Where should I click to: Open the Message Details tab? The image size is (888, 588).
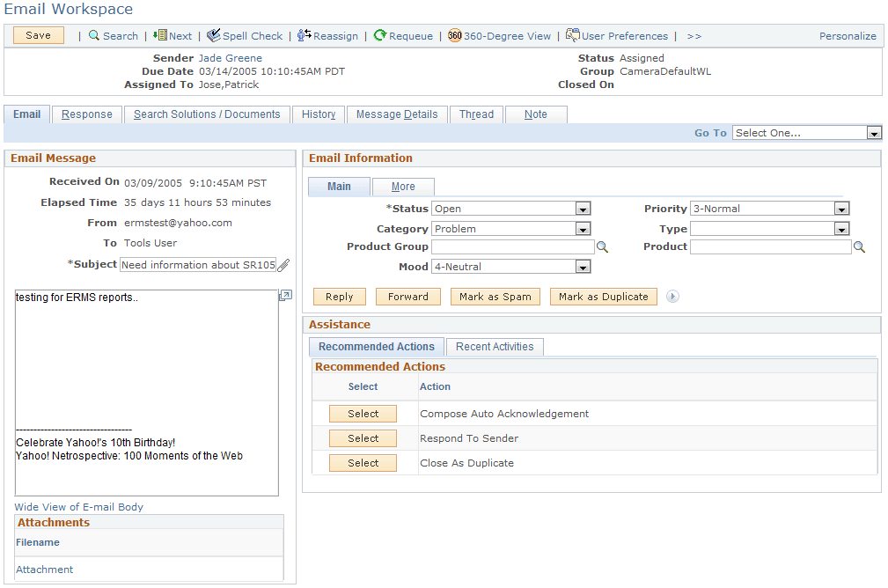point(397,114)
